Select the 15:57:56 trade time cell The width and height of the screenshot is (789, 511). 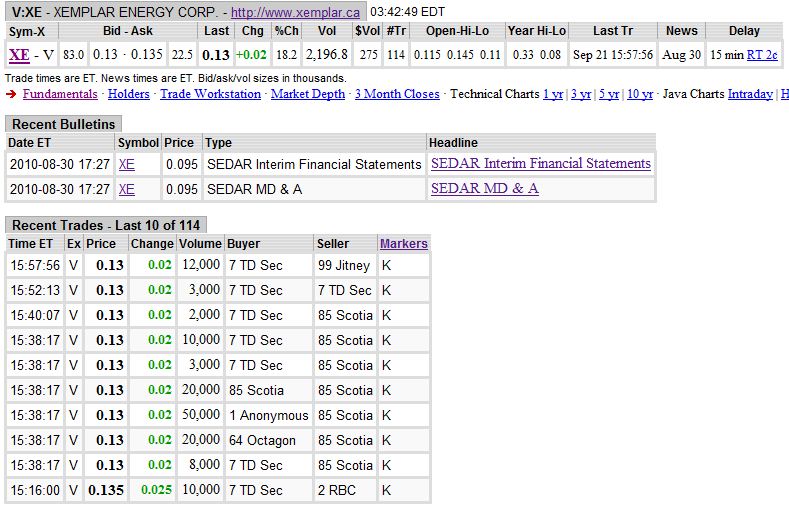(35, 265)
